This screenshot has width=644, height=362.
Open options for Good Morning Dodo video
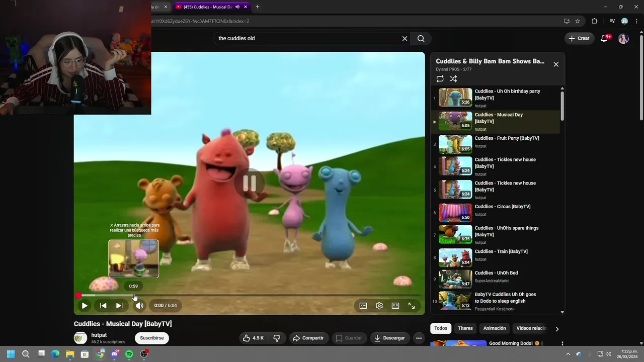[x=562, y=344]
